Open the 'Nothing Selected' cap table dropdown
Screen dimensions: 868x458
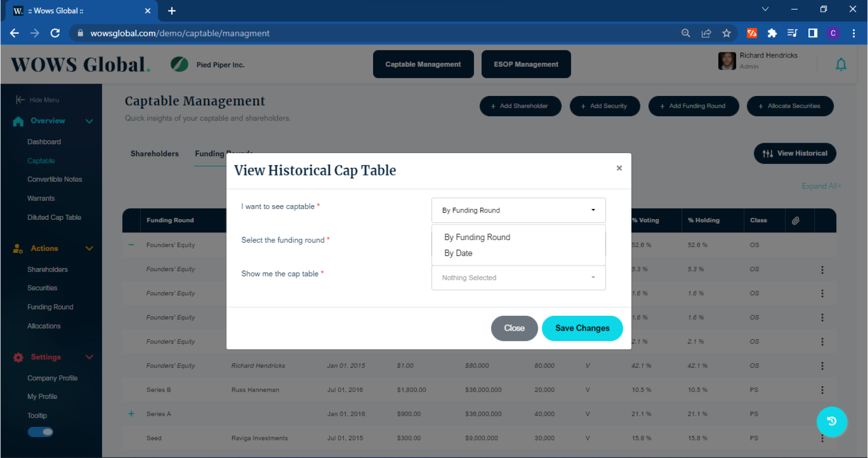tap(519, 277)
